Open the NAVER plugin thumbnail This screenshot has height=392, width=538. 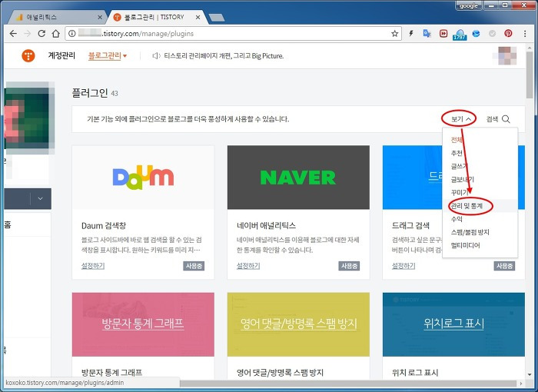point(298,177)
